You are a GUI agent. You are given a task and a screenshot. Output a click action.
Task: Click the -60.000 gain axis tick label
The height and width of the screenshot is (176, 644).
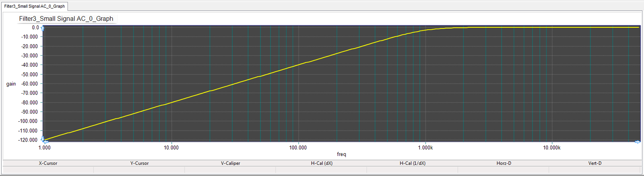pyautogui.click(x=29, y=84)
